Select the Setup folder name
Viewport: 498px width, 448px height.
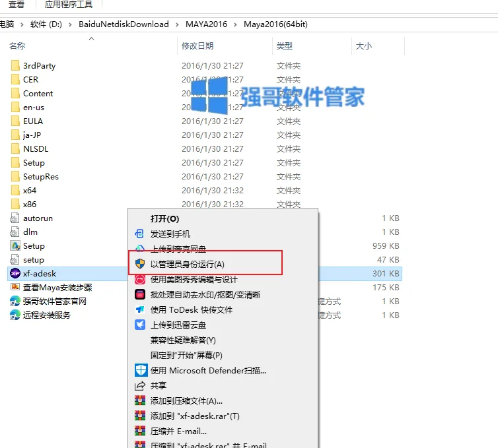34,163
